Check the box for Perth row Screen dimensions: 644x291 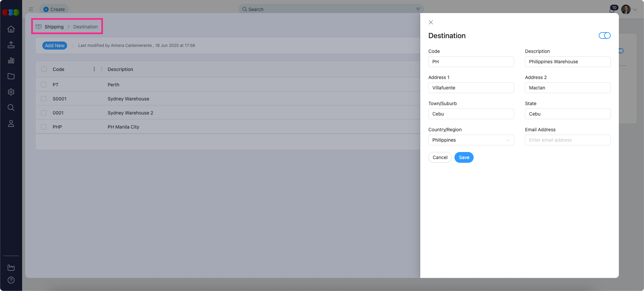pos(44,85)
